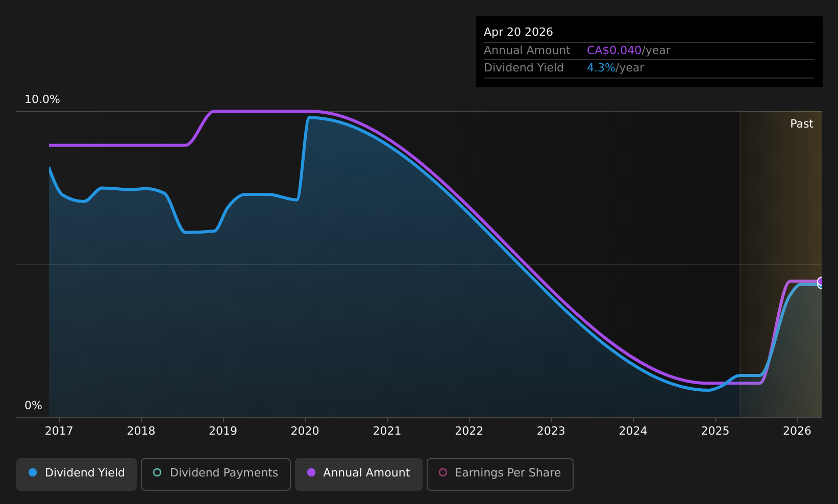The width and height of the screenshot is (838, 504).
Task: Click the Past label in shaded region
Action: 802,124
